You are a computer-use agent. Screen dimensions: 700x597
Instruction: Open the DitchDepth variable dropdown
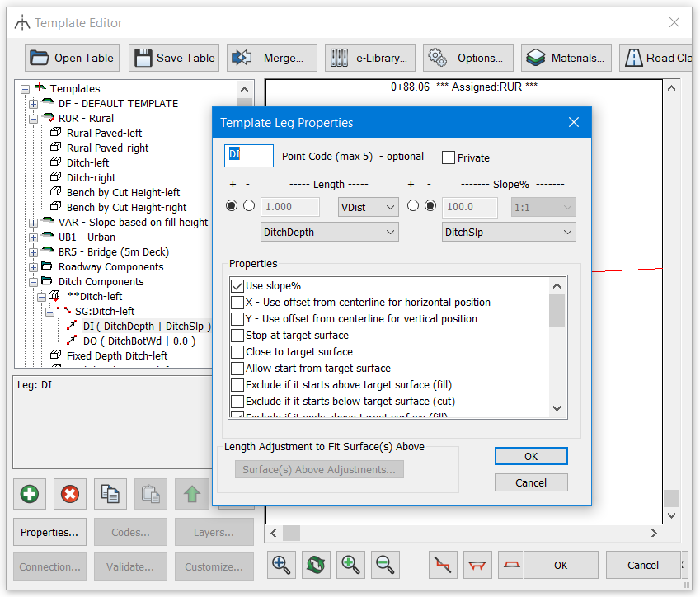(330, 233)
